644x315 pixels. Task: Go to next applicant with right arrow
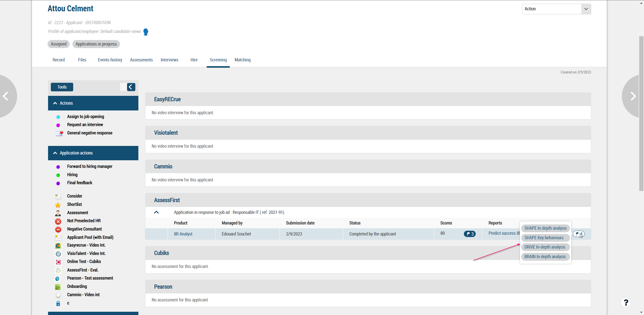[x=633, y=96]
